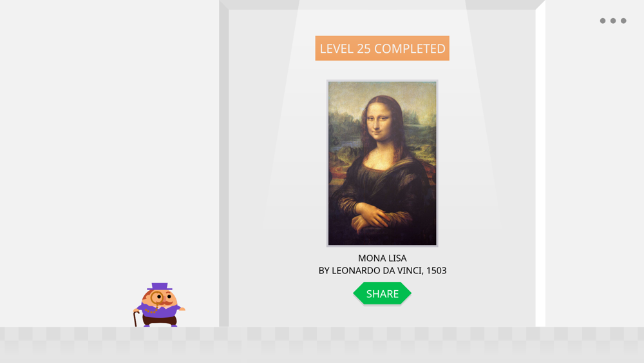
Task: Click the middle dot of the menu icon
Action: 613,21
